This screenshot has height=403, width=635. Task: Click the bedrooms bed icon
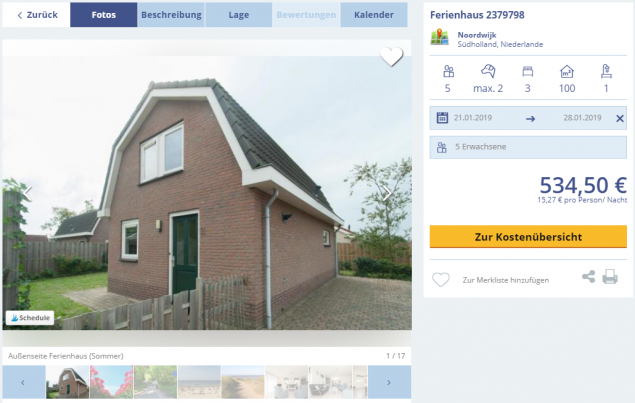[527, 72]
